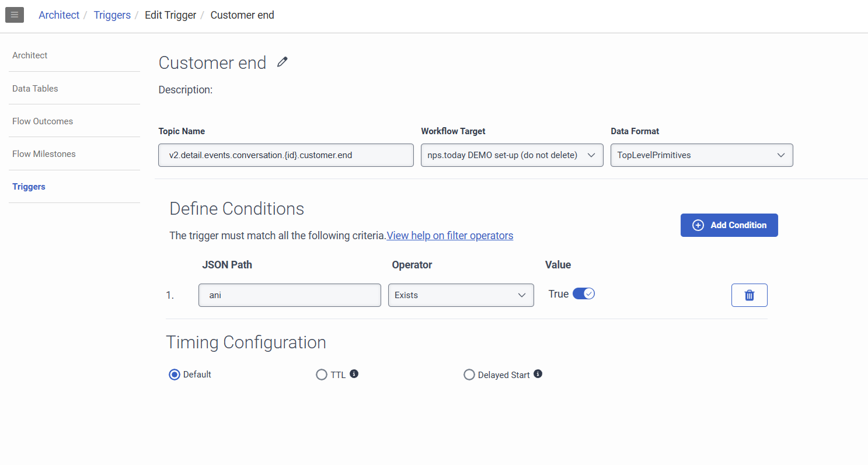
Task: Click the Triggers breadcrumb link
Action: [x=112, y=15]
